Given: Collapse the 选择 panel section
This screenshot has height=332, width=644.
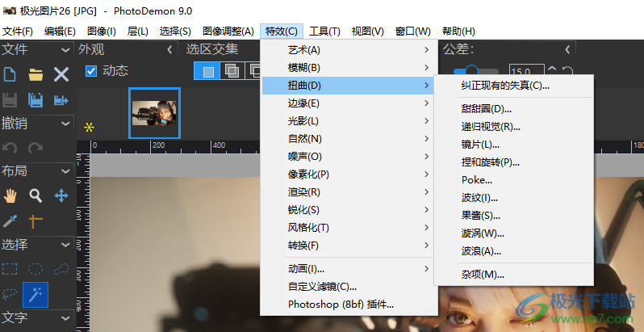Looking at the screenshot, I should (65, 245).
